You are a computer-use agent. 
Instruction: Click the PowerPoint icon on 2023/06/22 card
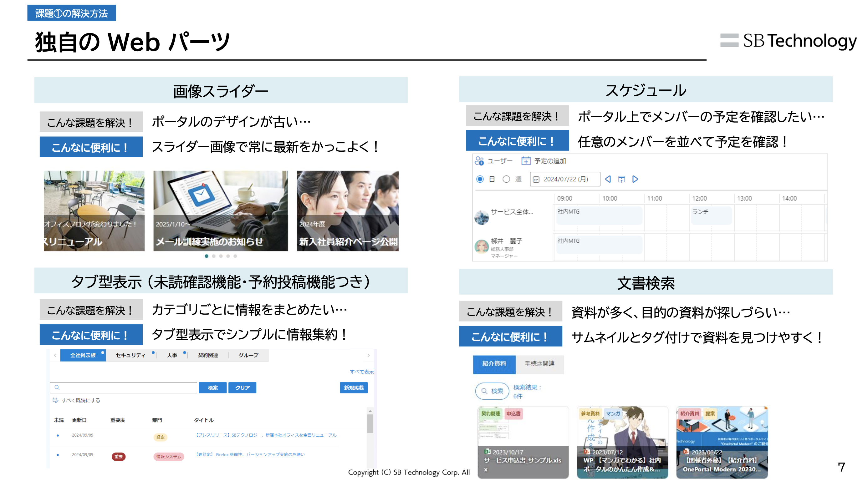tap(687, 452)
